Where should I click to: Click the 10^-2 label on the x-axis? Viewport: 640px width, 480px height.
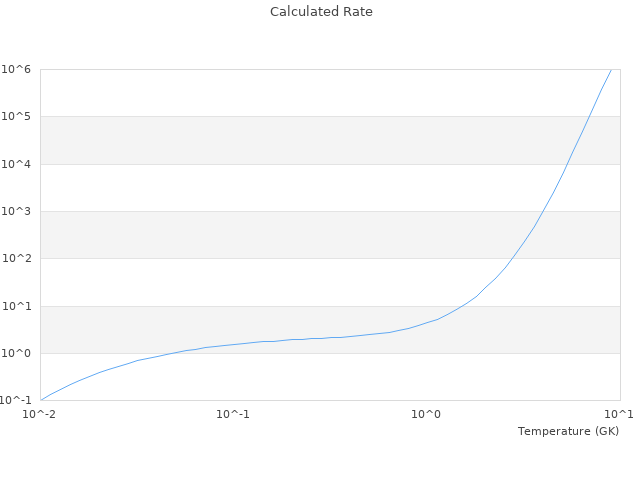coord(40,415)
